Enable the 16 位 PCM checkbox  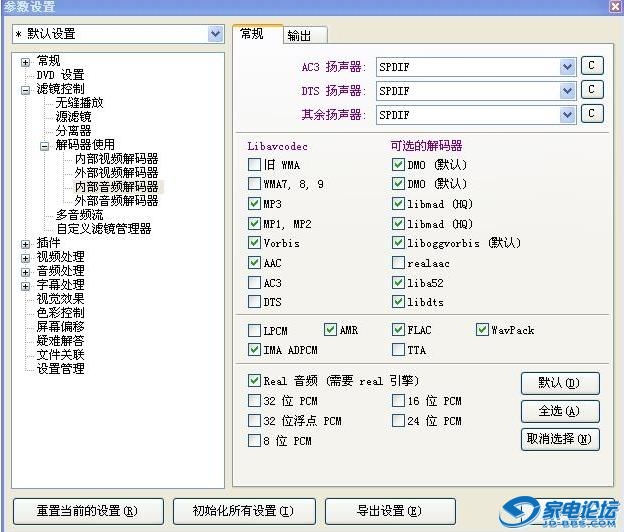tap(398, 400)
